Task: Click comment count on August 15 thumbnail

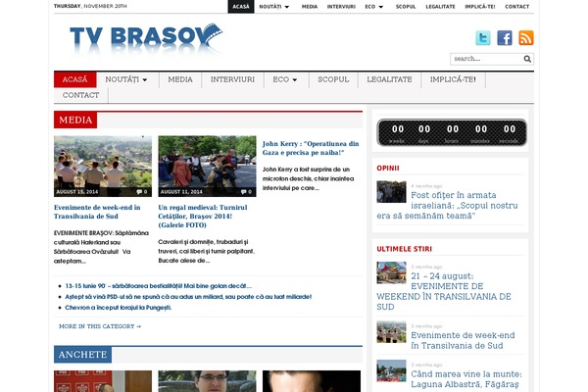Action: (142, 192)
